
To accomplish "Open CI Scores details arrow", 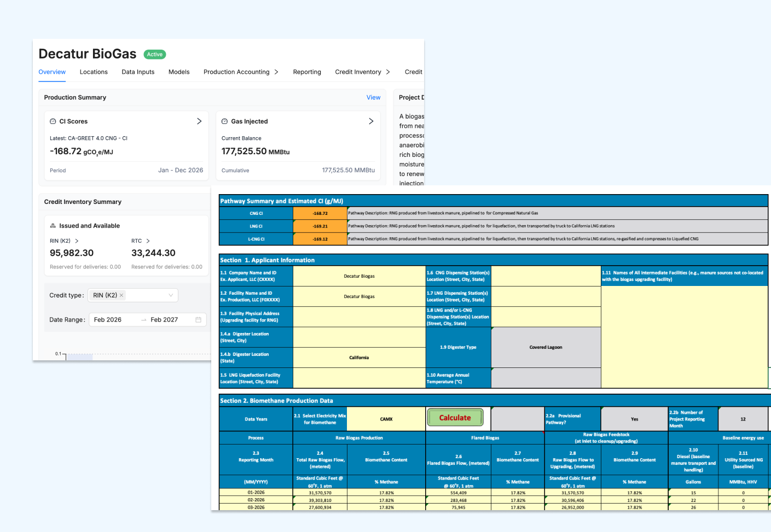I will point(199,121).
